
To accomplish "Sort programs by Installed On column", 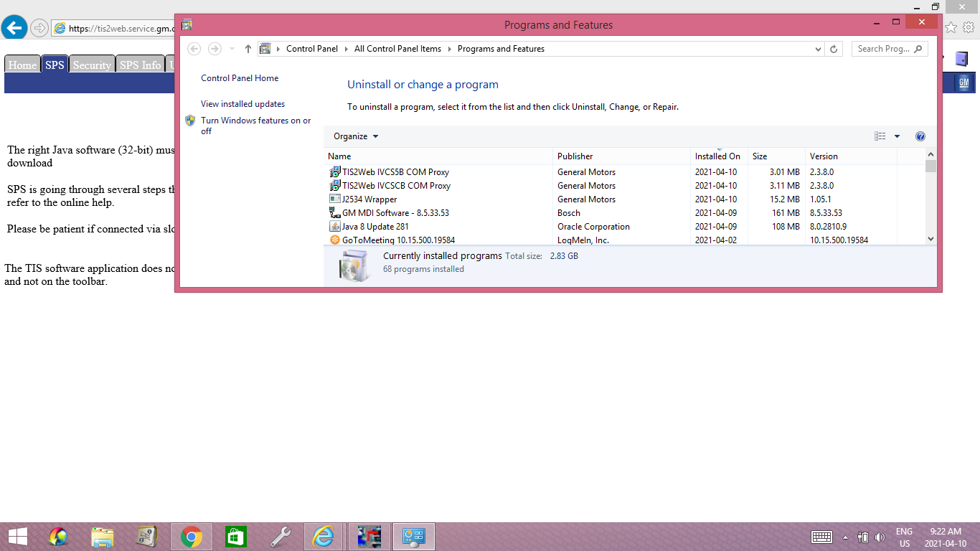I will click(x=720, y=156).
